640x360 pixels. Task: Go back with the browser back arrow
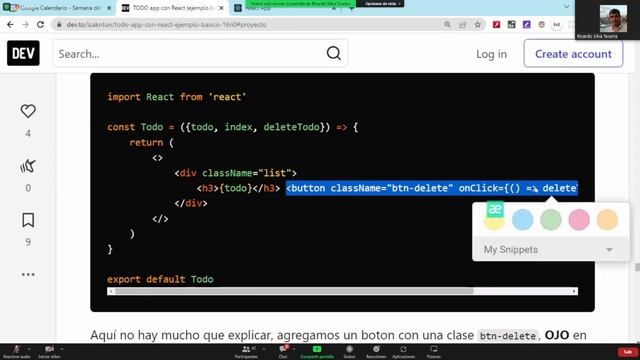10,24
